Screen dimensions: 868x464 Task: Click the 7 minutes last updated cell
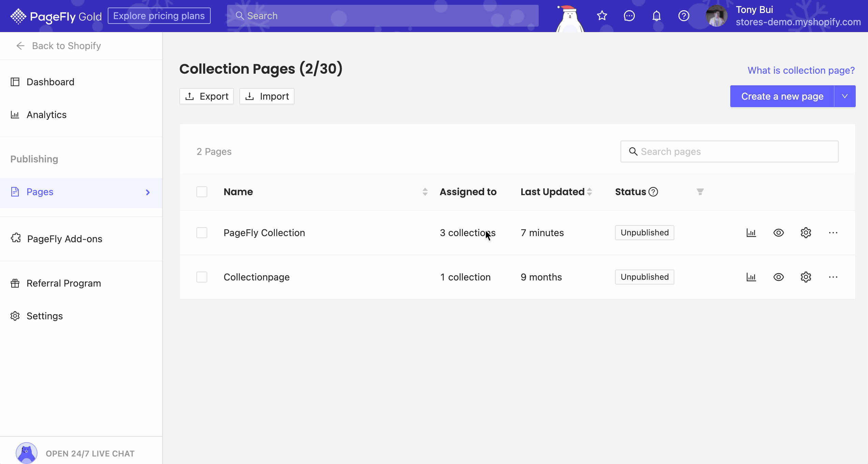coord(542,233)
